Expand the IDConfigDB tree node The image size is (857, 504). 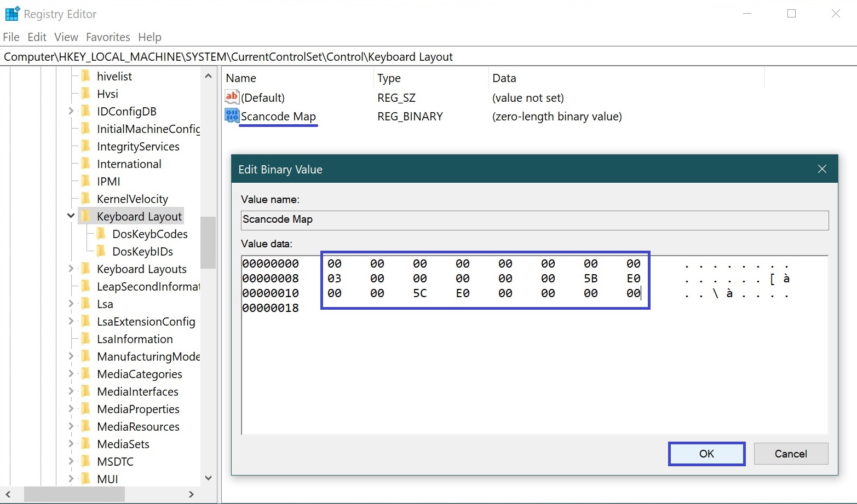[71, 111]
